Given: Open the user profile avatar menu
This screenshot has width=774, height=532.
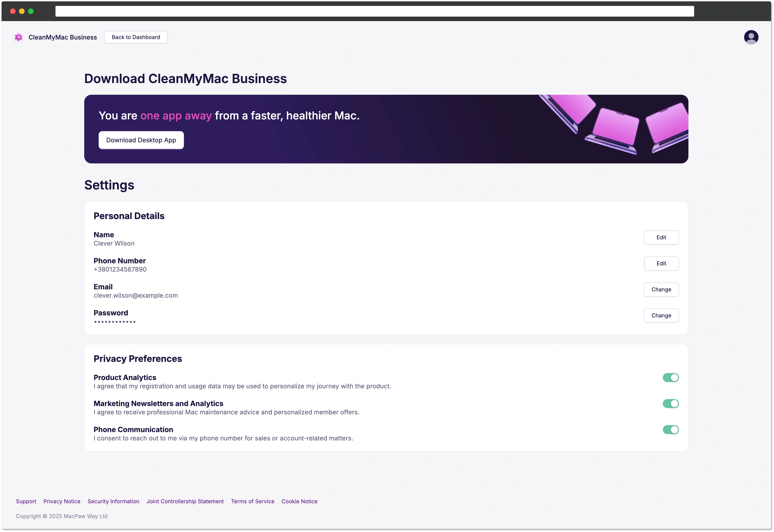Looking at the screenshot, I should 751,37.
